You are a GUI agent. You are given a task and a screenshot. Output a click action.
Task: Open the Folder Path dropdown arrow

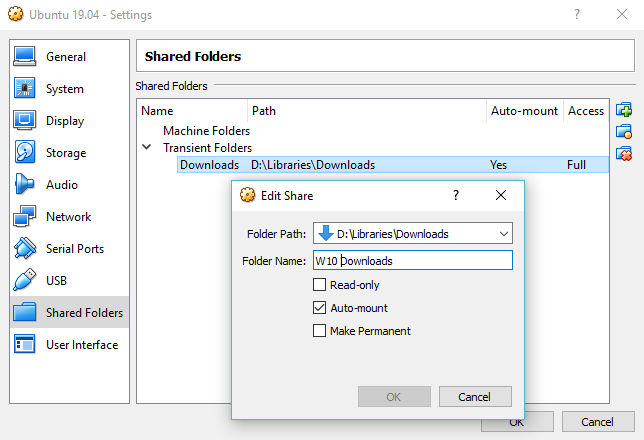[x=504, y=234]
